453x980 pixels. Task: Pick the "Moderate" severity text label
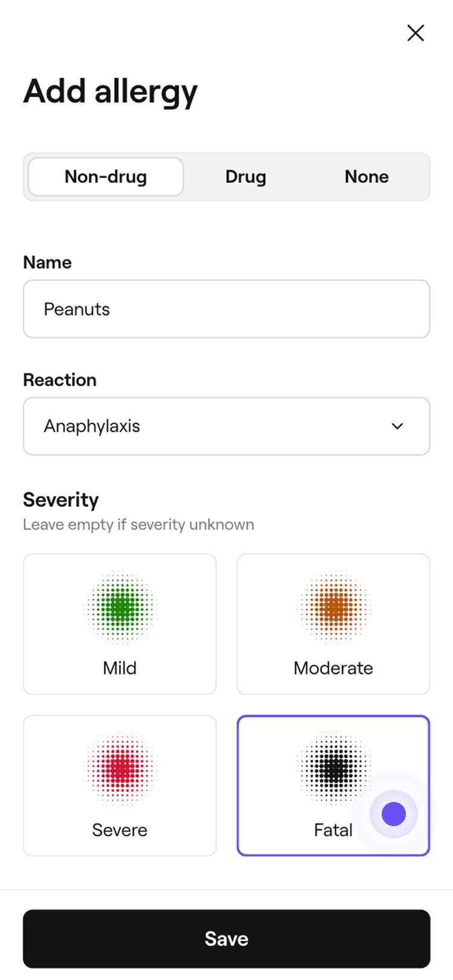pyautogui.click(x=333, y=668)
